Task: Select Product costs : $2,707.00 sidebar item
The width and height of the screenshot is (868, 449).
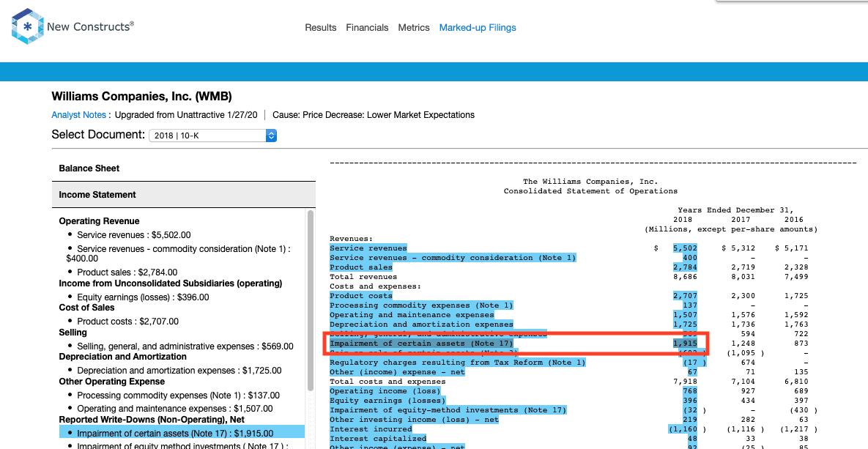Action: (x=128, y=321)
